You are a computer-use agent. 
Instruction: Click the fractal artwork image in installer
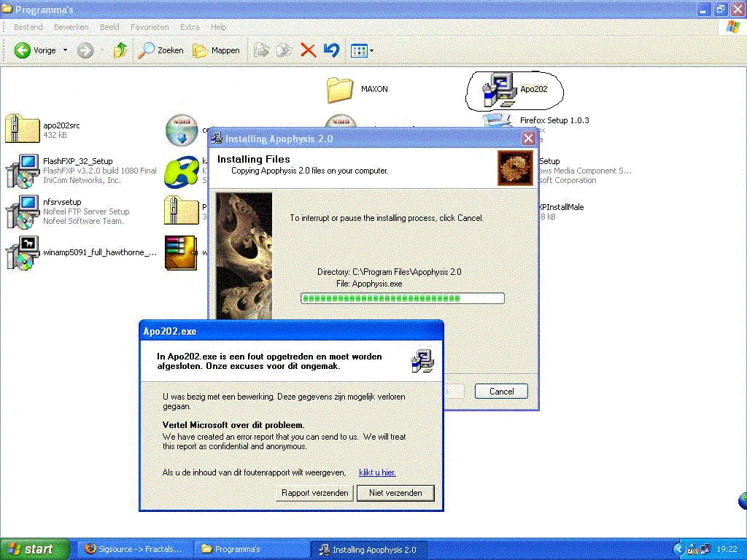[244, 256]
